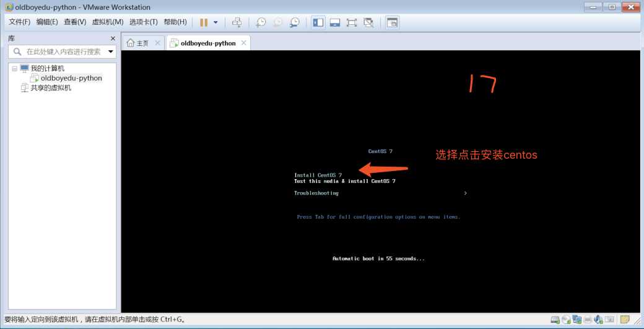Switch to the oldboyedu-python tab

(x=208, y=43)
